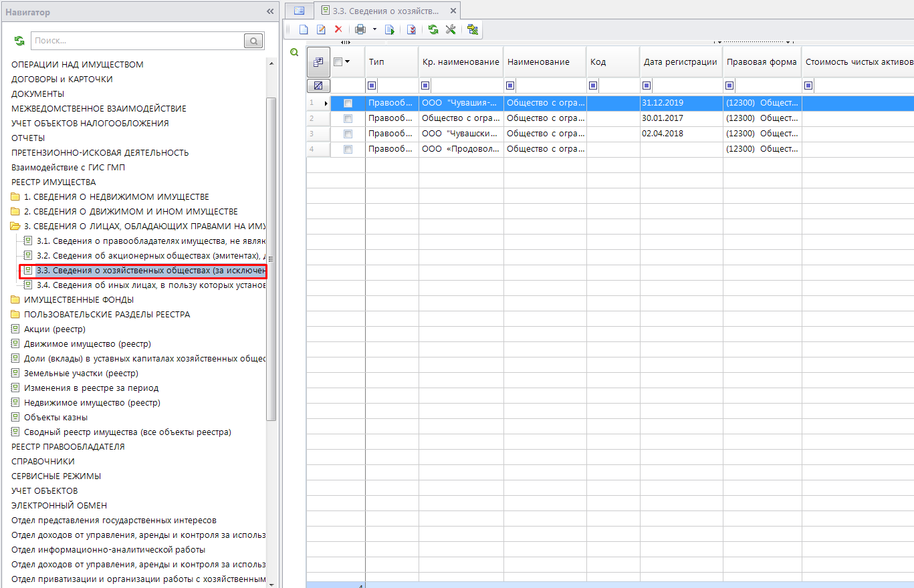Click the document with checkmarks icon

point(411,29)
